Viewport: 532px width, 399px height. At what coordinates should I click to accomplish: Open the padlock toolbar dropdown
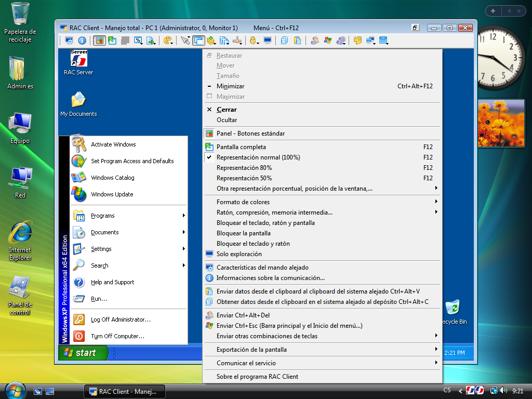tap(254, 41)
